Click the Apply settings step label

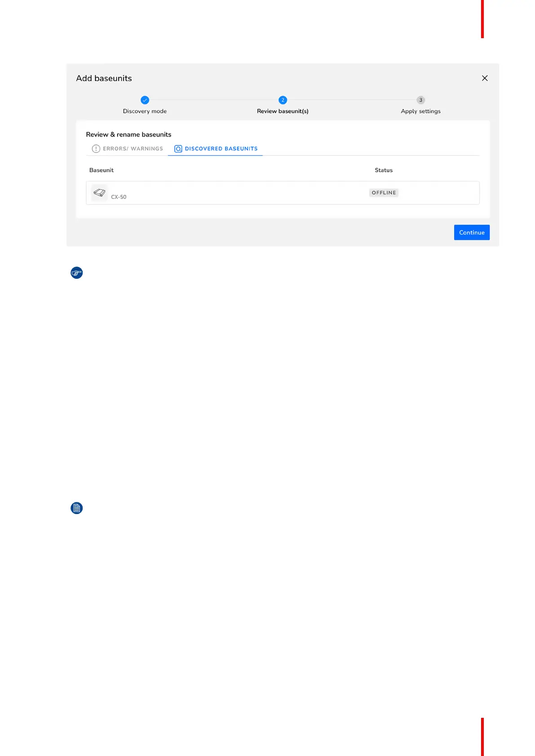420,111
